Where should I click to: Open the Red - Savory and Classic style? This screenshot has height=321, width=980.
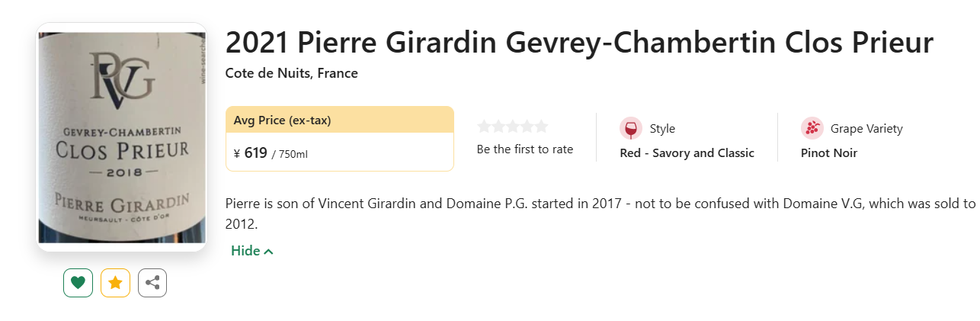pyautogui.click(x=687, y=153)
